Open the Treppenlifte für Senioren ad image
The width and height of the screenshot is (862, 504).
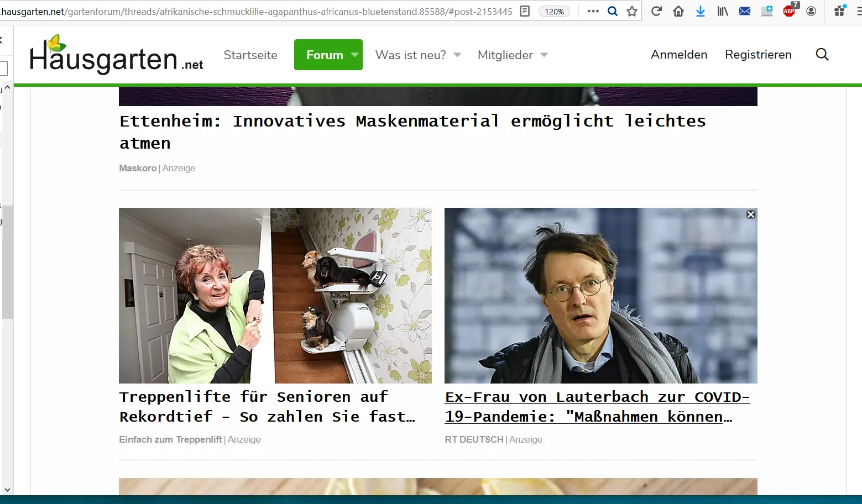[275, 295]
